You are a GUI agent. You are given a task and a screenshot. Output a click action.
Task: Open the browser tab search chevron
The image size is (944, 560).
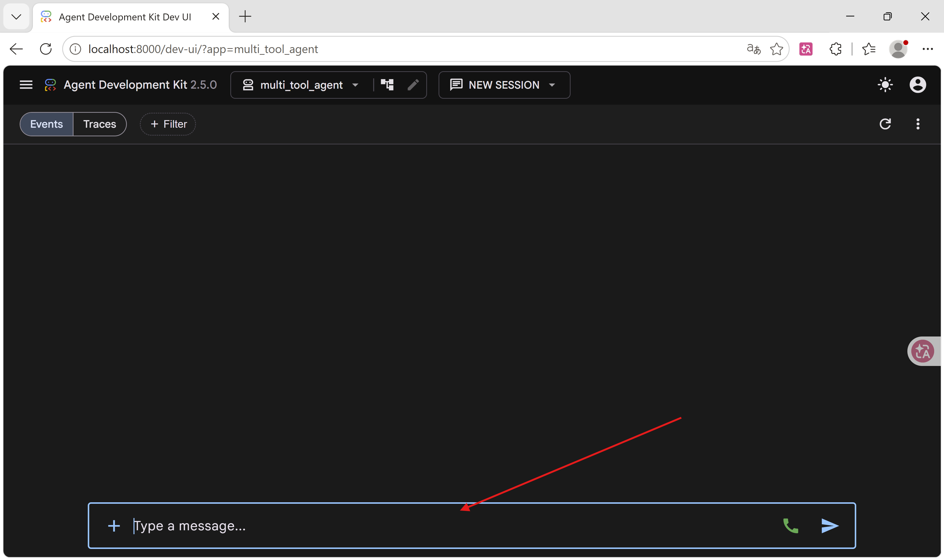click(x=16, y=17)
